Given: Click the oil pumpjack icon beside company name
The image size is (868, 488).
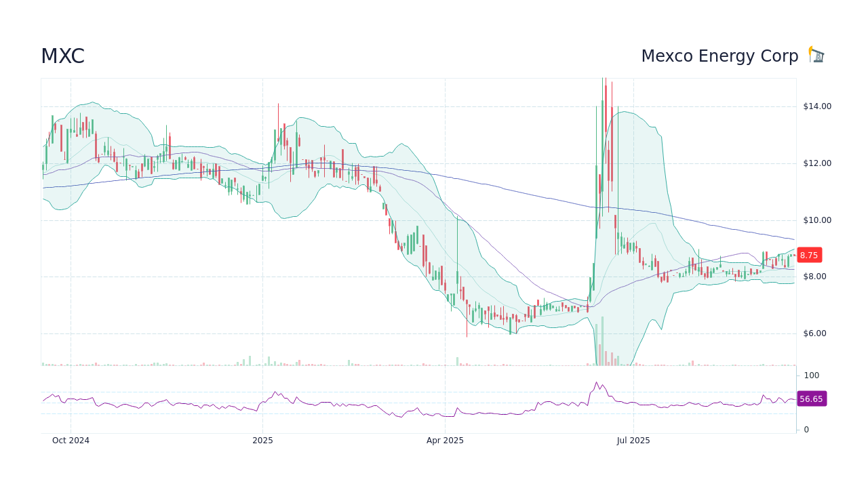Looking at the screenshot, I should (x=815, y=54).
